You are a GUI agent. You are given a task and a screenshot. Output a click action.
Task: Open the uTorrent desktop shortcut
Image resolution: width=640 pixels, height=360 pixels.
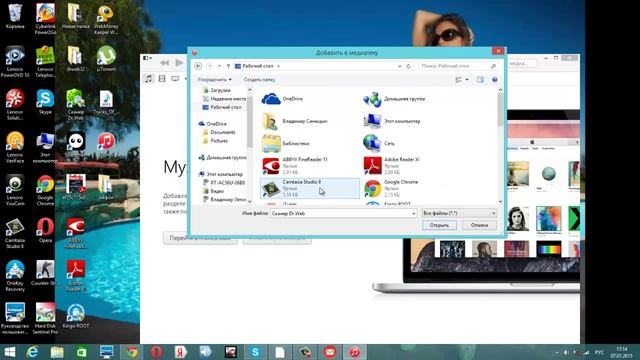pyautogui.click(x=106, y=59)
